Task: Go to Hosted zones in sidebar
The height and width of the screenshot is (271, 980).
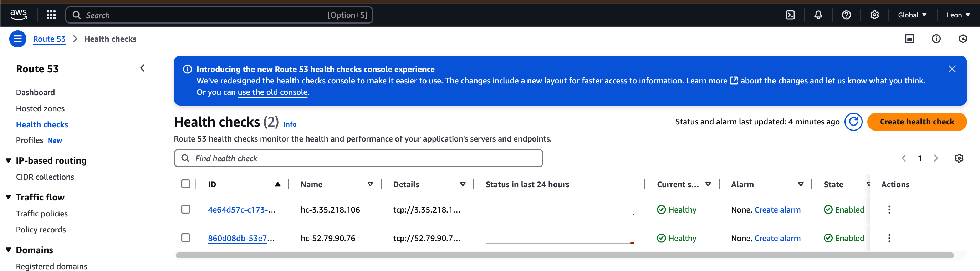Action: (x=40, y=108)
